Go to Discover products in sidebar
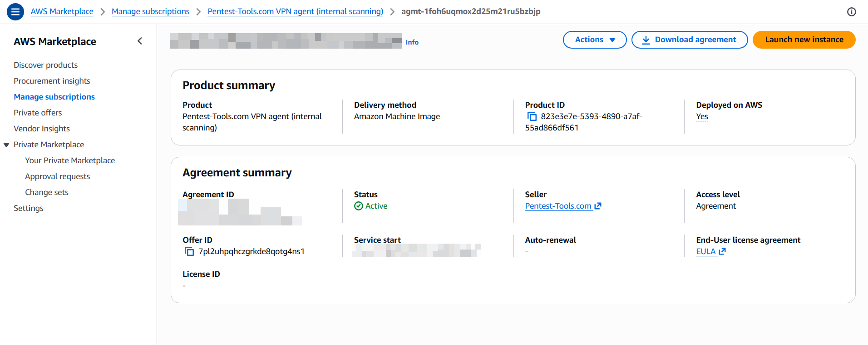 pos(45,65)
